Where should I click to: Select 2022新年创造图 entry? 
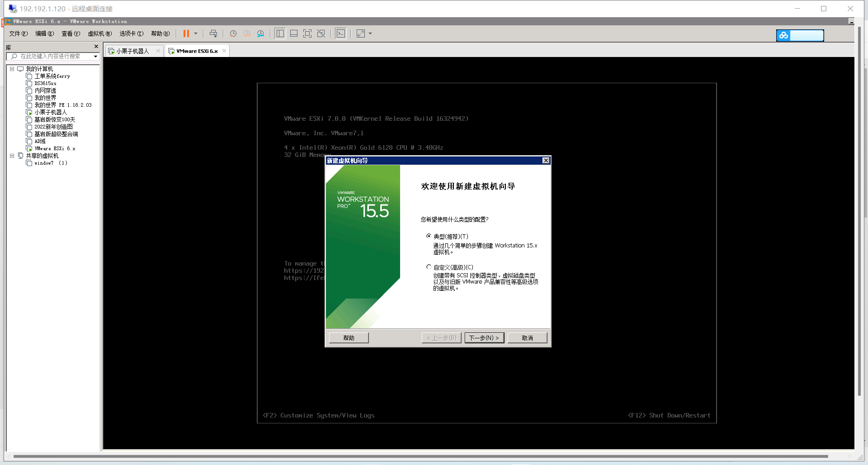(53, 127)
